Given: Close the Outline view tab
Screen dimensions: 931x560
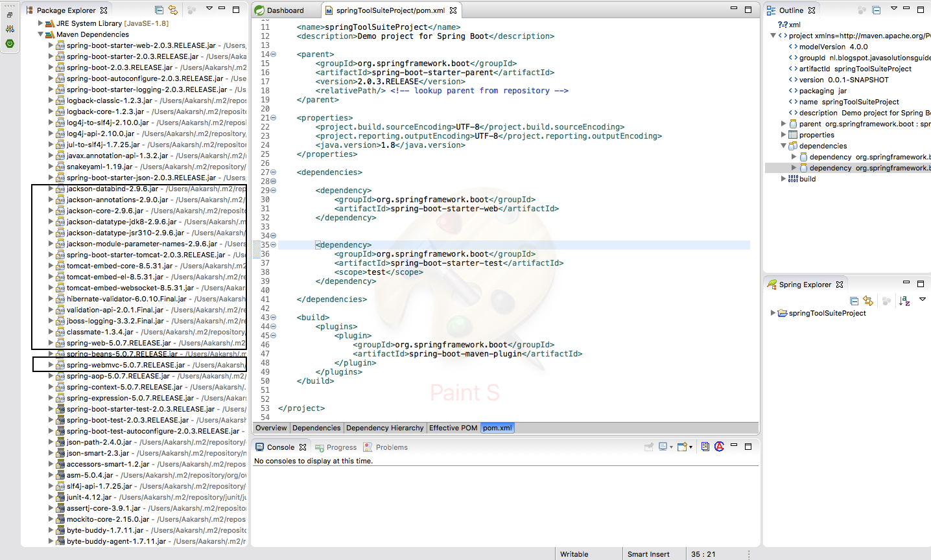Looking at the screenshot, I should pos(812,10).
